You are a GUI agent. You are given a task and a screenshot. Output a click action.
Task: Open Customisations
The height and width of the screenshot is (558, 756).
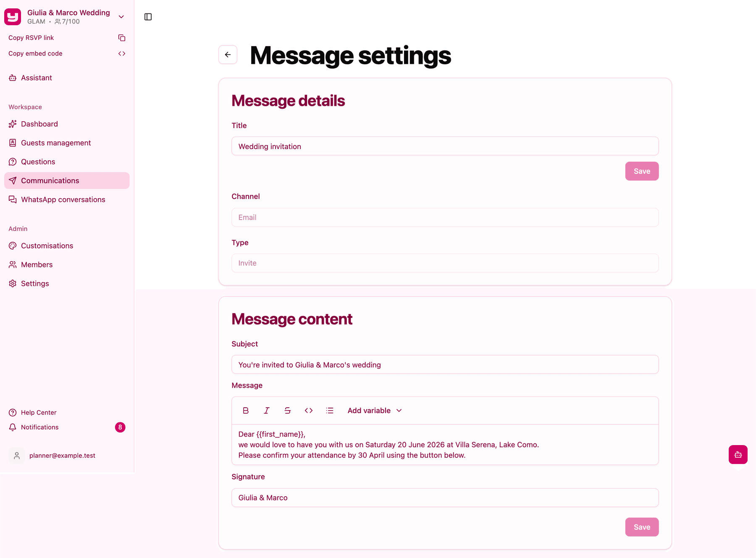[67, 246]
